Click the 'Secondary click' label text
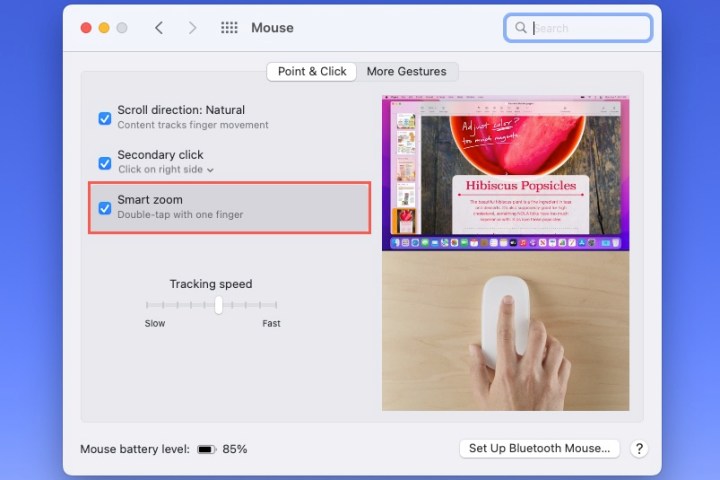Screen dimensions: 720x480 pos(160,155)
